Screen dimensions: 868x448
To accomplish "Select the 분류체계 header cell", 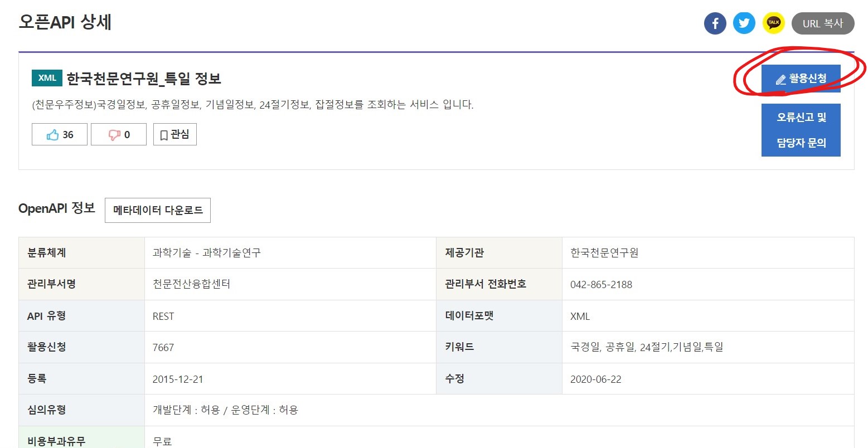I will tap(81, 252).
